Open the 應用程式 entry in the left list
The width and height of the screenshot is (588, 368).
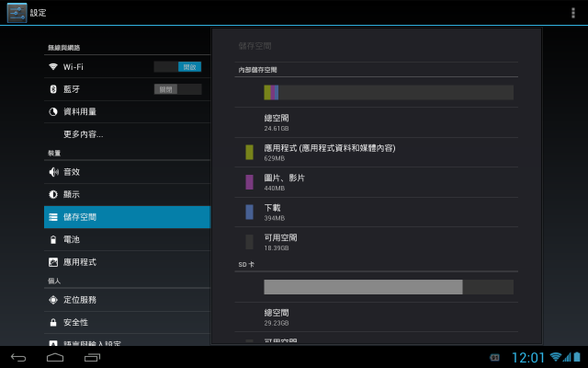click(127, 262)
